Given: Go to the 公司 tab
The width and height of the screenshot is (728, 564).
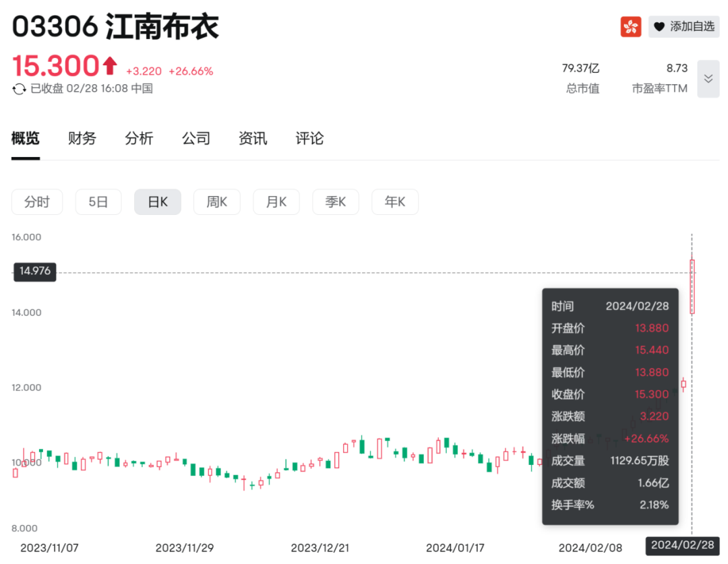Looking at the screenshot, I should 196,139.
